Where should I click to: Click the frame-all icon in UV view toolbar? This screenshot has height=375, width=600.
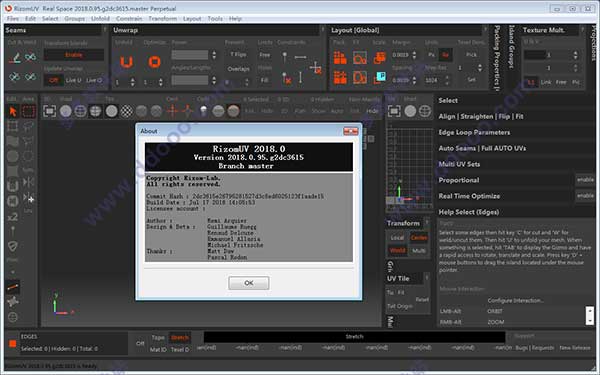coord(394,111)
